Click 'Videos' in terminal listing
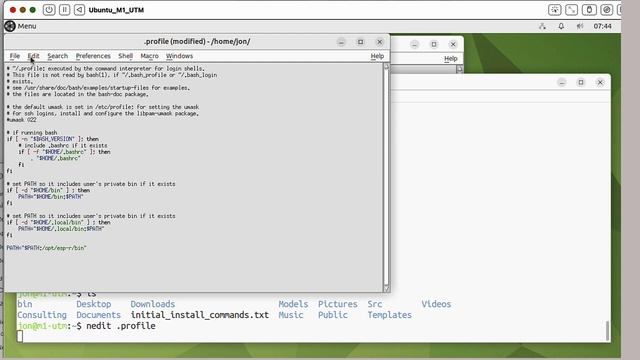This screenshot has width=640, height=360. (x=436, y=304)
